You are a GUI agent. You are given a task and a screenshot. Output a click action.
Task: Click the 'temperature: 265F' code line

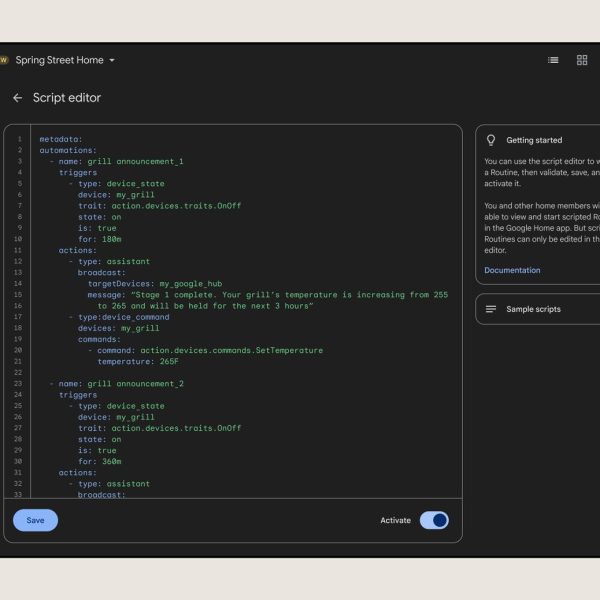(138, 361)
